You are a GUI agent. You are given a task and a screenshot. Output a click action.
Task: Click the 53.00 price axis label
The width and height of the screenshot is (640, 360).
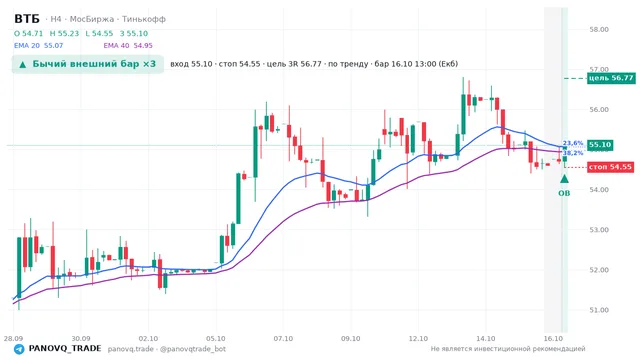point(599,230)
